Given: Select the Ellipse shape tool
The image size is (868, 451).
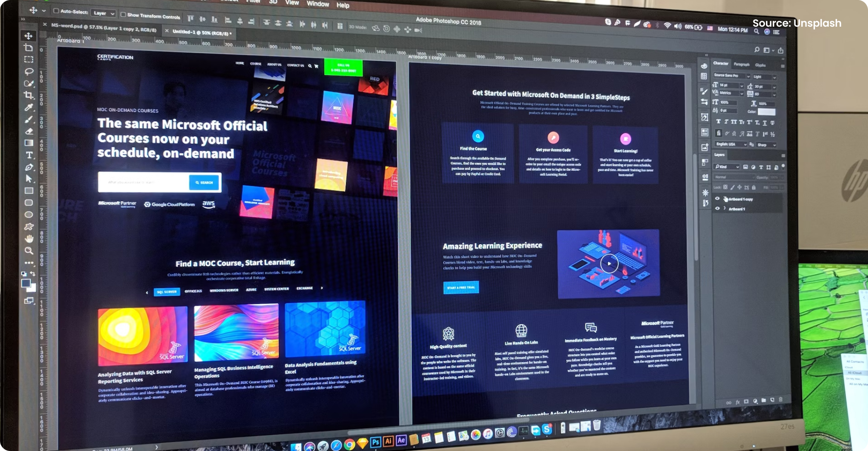Looking at the screenshot, I should (x=29, y=215).
